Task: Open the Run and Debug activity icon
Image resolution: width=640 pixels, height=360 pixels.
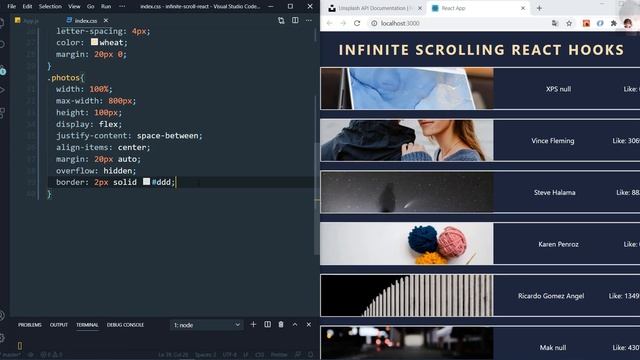Action: (x=2, y=90)
